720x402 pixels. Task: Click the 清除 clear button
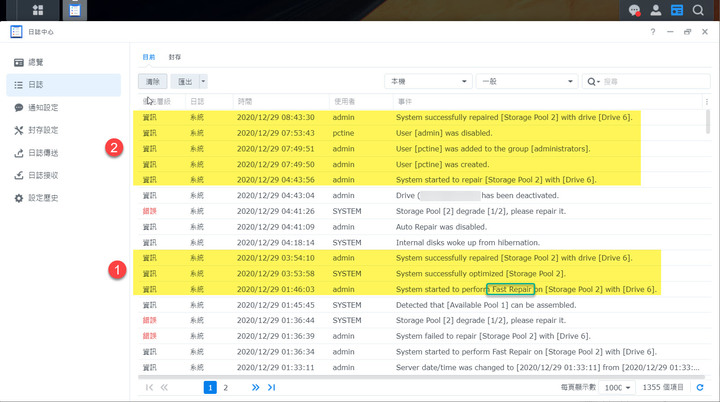click(x=152, y=81)
